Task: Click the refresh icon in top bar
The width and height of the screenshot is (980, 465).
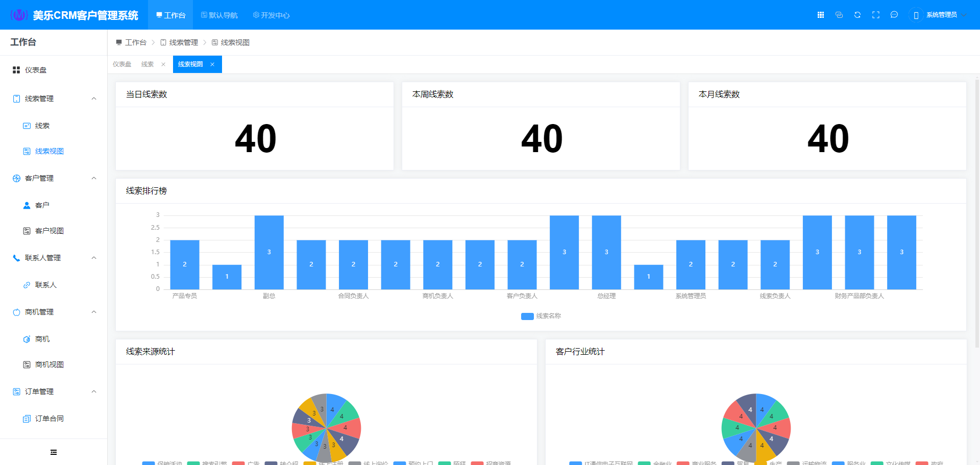Action: pos(857,15)
